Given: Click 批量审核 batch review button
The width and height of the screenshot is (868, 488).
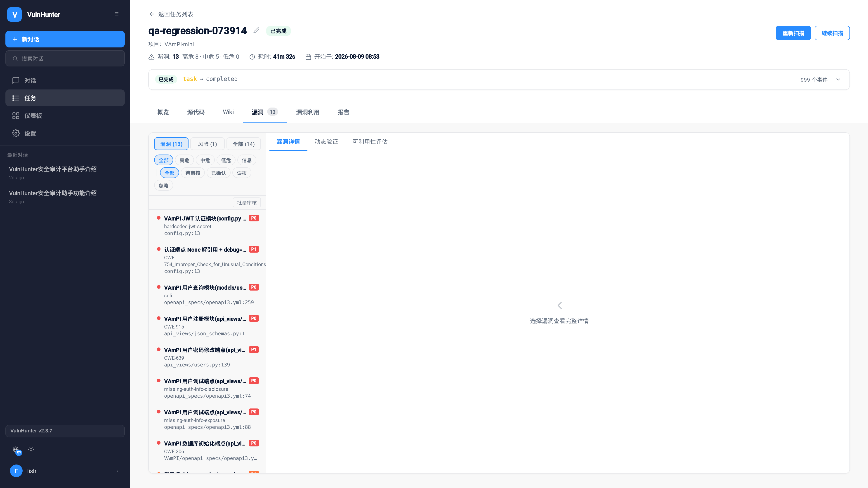Looking at the screenshot, I should pyautogui.click(x=247, y=203).
